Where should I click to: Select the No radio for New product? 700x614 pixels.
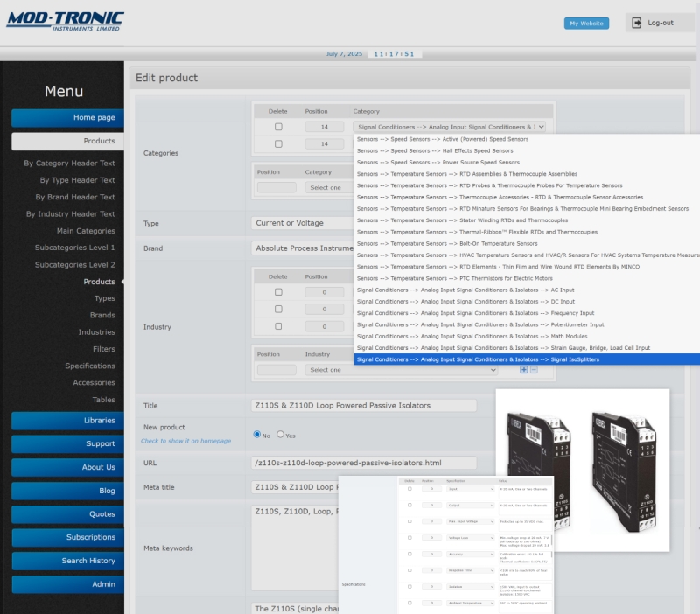click(256, 434)
